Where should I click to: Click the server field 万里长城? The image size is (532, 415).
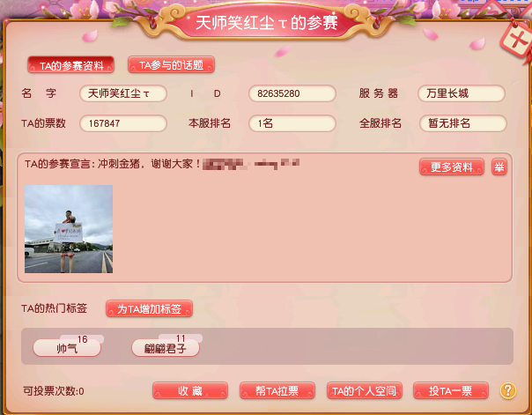point(462,93)
